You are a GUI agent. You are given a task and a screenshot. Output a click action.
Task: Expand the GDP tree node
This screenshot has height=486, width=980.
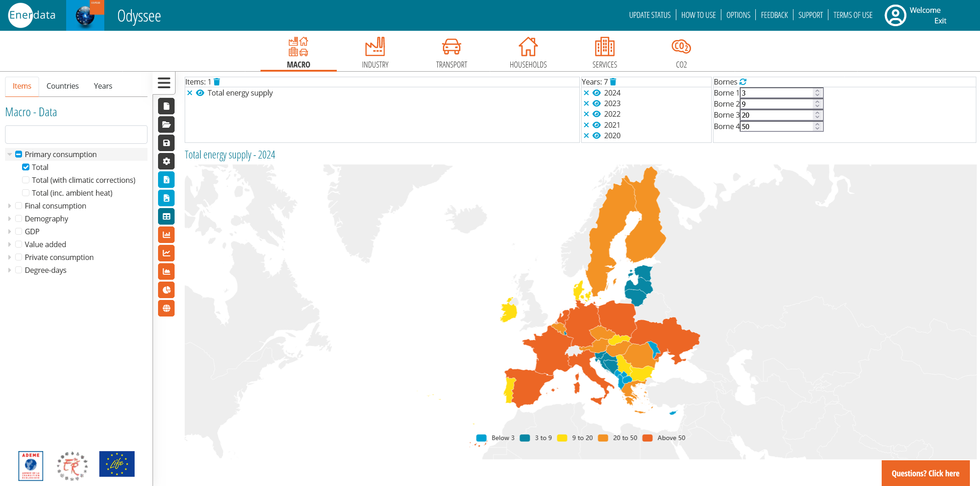pos(10,232)
